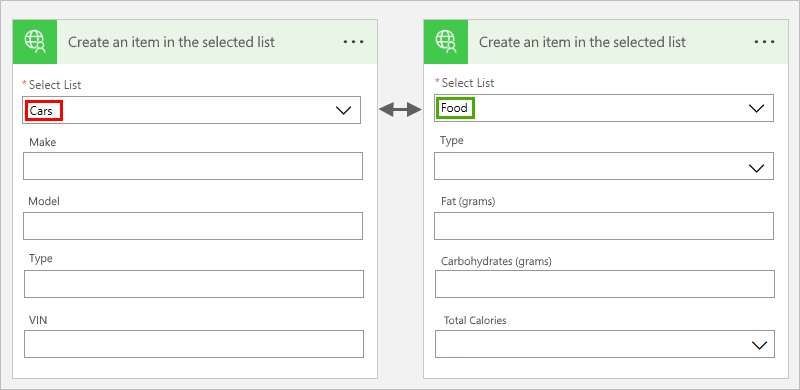Open the ellipsis menu on the Cars card
This screenshot has height=390, width=800.
tap(354, 42)
